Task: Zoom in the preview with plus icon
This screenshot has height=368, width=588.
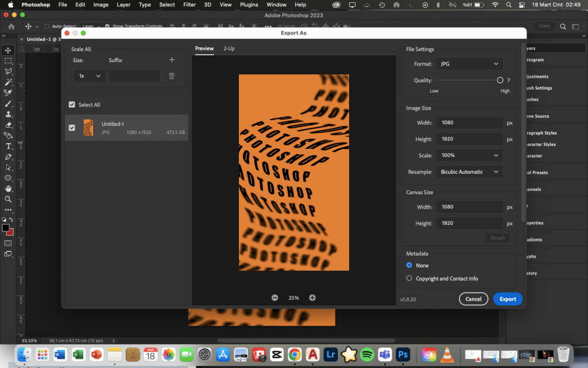Action: pos(312,298)
